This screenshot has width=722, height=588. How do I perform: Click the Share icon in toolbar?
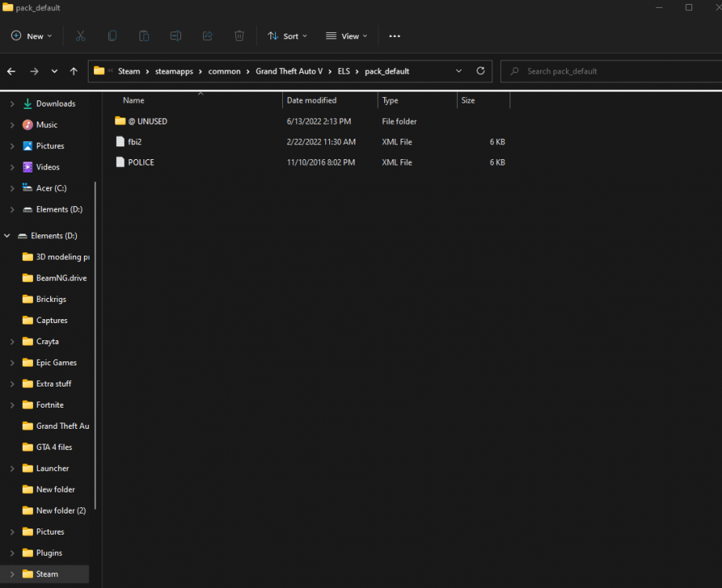point(208,36)
